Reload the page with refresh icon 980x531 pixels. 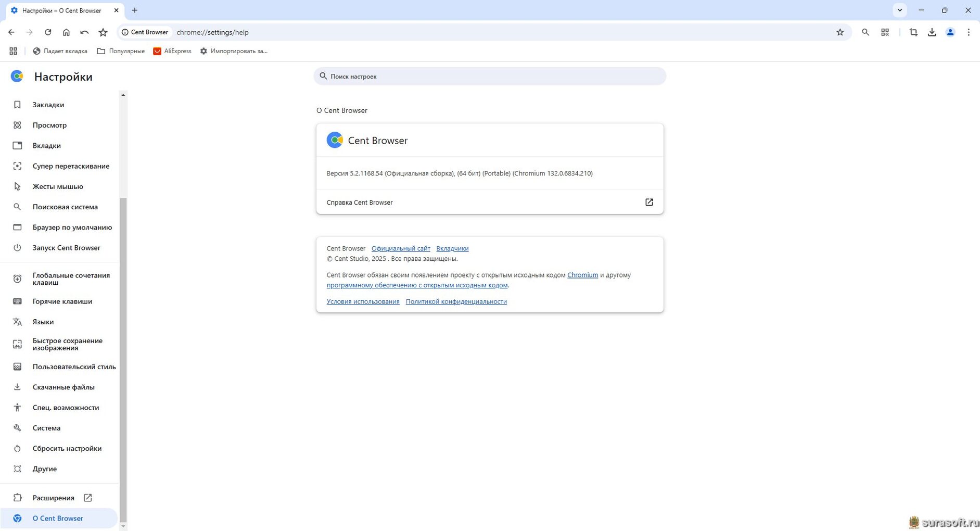(x=48, y=32)
